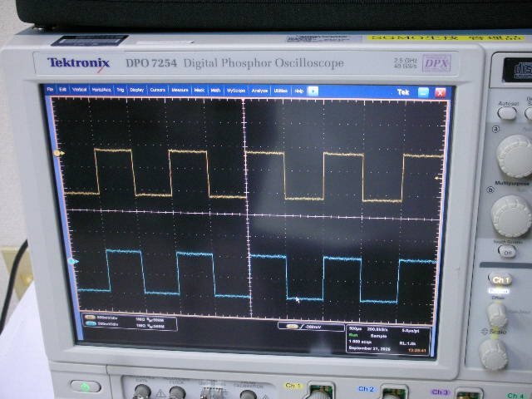Push the Multipurpose knob a
The image size is (532, 399).
515,155
